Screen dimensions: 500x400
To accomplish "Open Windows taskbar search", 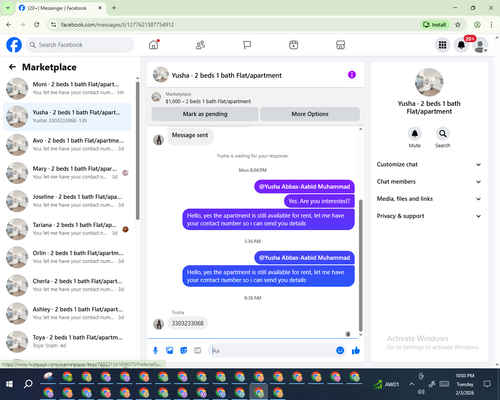I will [x=28, y=384].
